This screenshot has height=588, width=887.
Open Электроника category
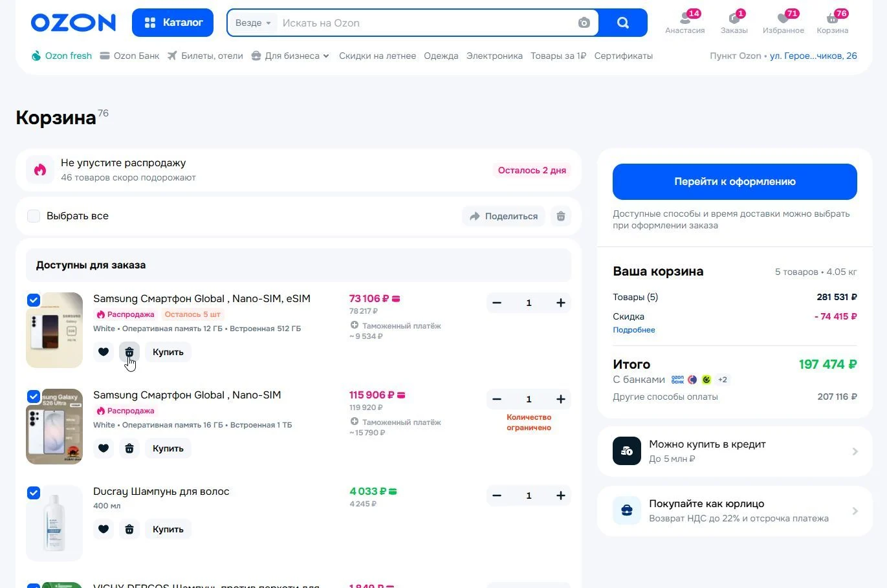click(494, 56)
